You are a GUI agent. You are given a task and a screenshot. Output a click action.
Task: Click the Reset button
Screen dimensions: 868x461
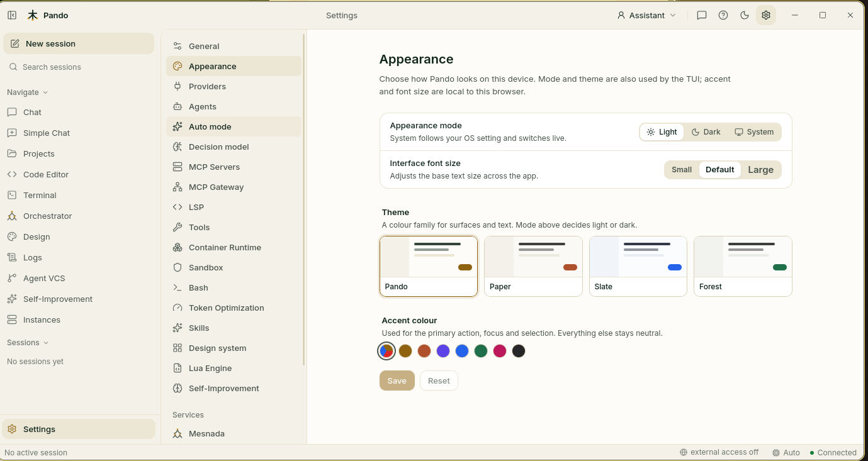click(439, 380)
